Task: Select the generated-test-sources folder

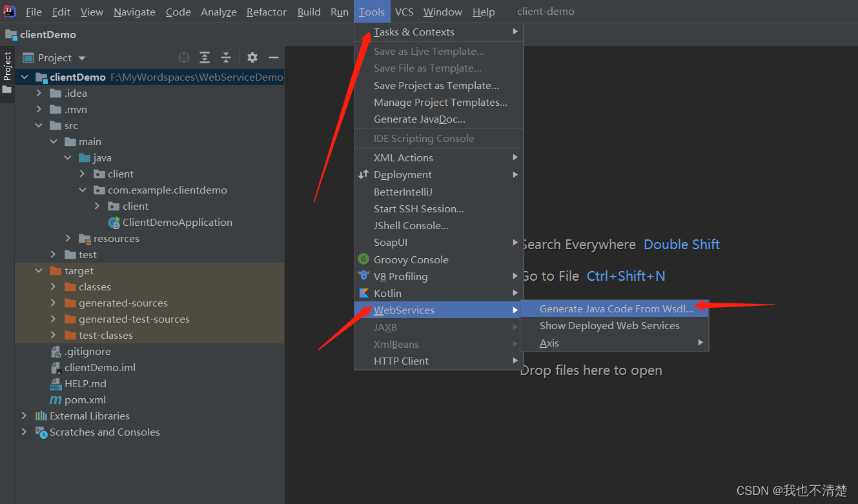Action: tap(150, 319)
